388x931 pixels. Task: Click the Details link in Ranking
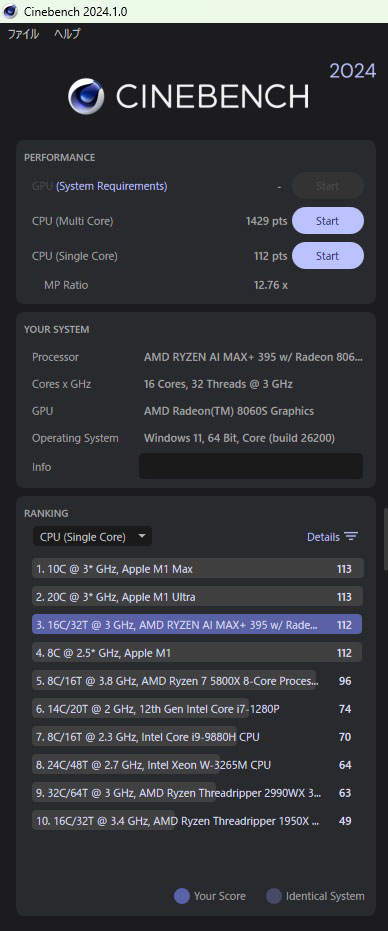tap(323, 537)
